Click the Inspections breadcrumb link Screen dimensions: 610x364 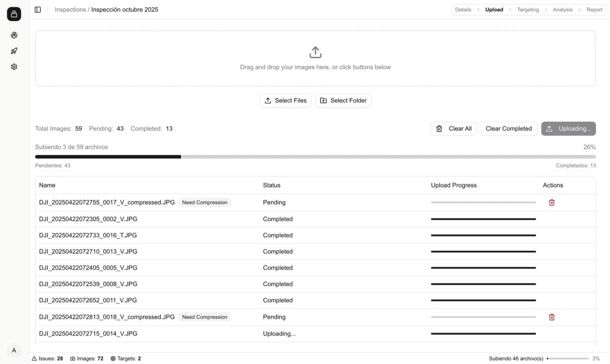[x=70, y=10]
